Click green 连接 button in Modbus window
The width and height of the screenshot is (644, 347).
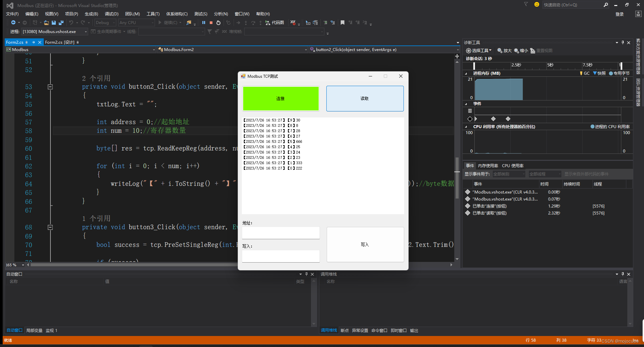281,98
